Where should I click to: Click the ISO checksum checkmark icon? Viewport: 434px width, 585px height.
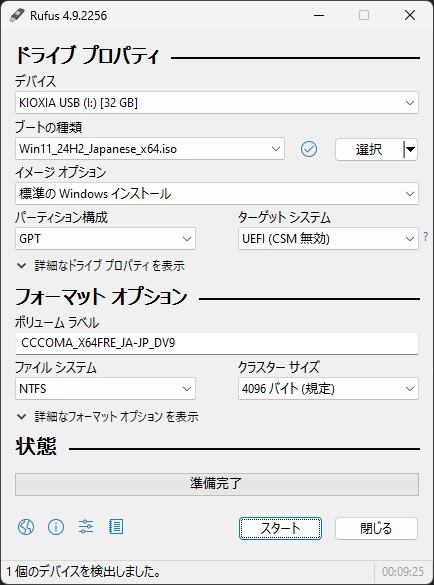[x=309, y=149]
